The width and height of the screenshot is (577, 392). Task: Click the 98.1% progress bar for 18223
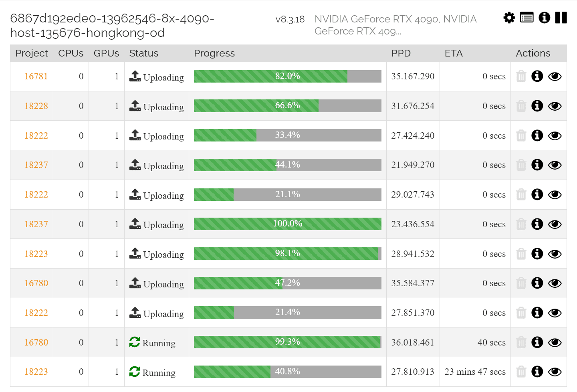coord(287,253)
